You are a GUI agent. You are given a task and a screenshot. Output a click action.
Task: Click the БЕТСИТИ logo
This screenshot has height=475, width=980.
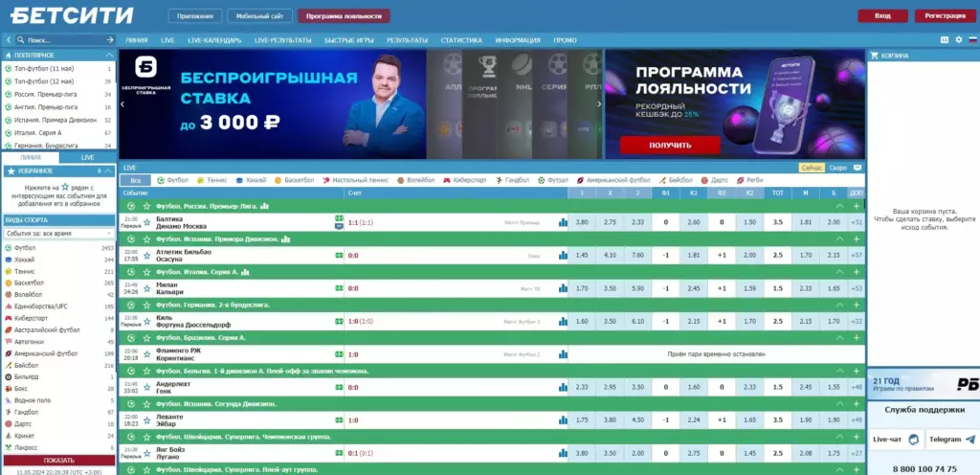click(x=72, y=15)
